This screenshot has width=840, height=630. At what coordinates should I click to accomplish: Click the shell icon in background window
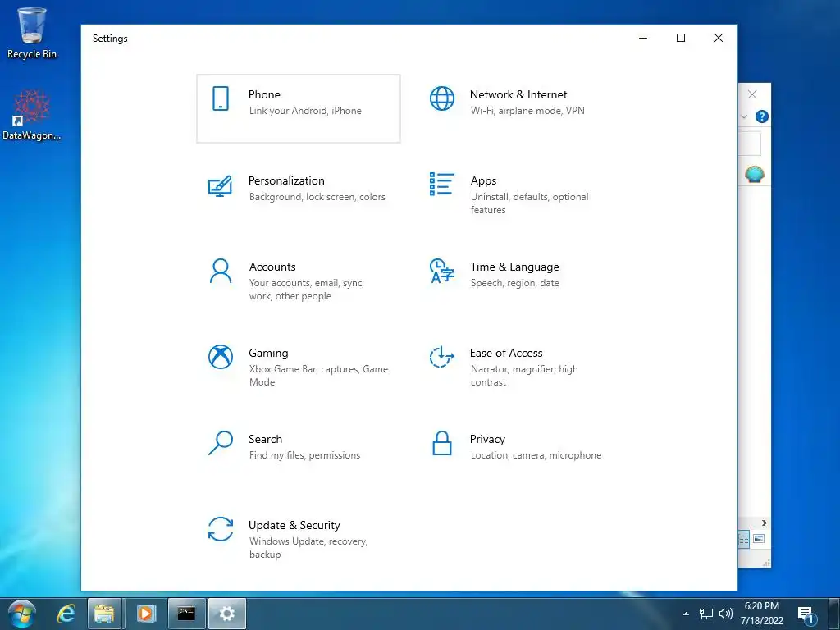click(755, 174)
